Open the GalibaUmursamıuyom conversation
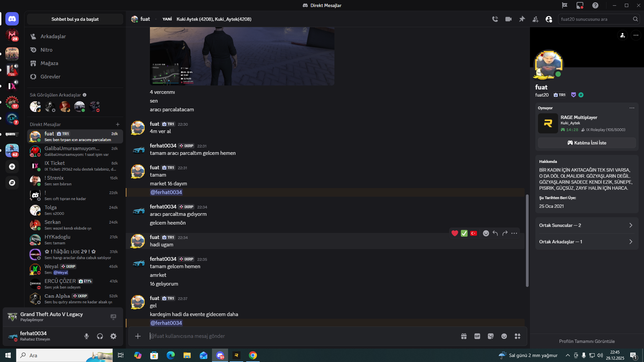 pos(75,151)
